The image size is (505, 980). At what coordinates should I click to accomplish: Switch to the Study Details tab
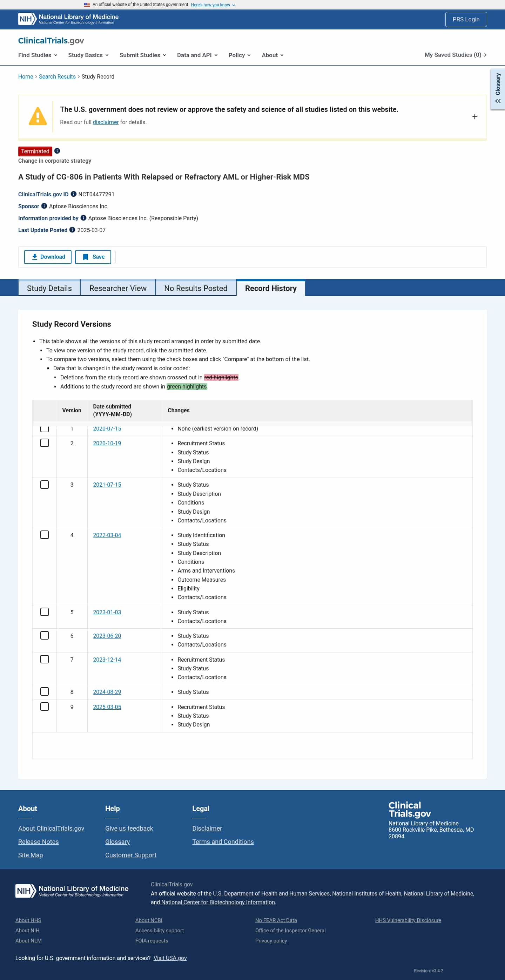coord(49,288)
